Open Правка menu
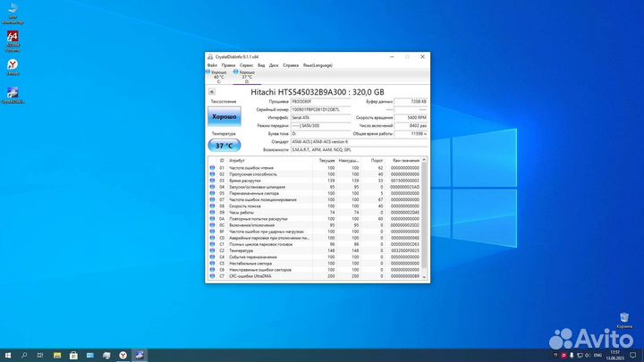 point(228,65)
